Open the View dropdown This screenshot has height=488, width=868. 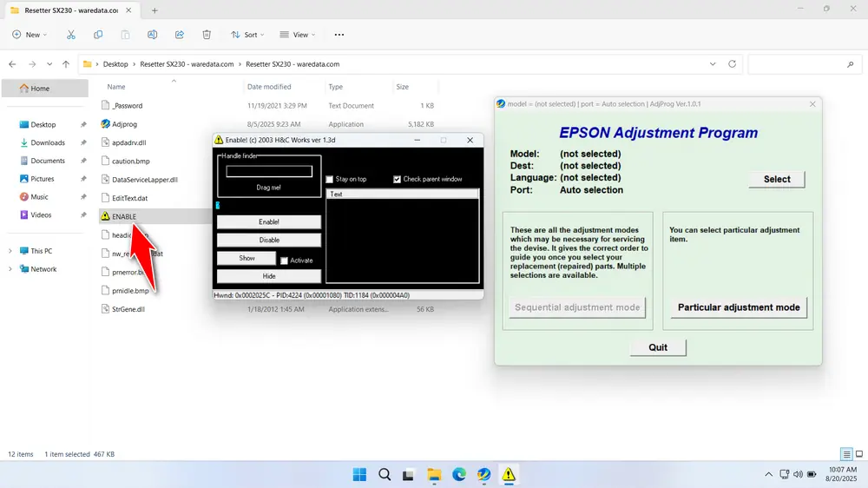[x=297, y=35]
